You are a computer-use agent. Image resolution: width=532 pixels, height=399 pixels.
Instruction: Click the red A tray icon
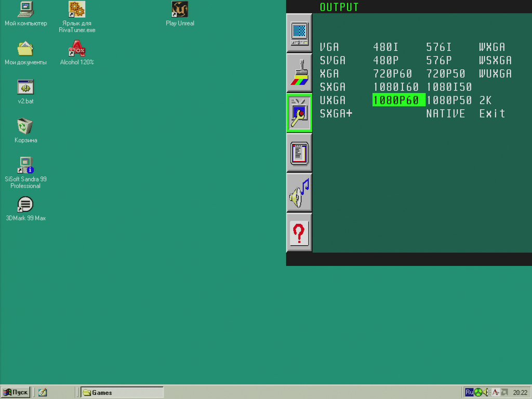coord(495,393)
